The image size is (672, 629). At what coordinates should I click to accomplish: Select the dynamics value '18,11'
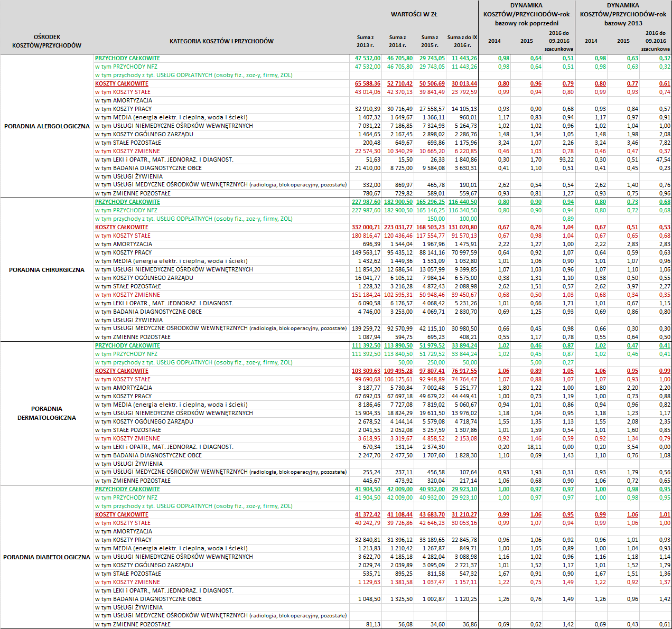point(534,447)
